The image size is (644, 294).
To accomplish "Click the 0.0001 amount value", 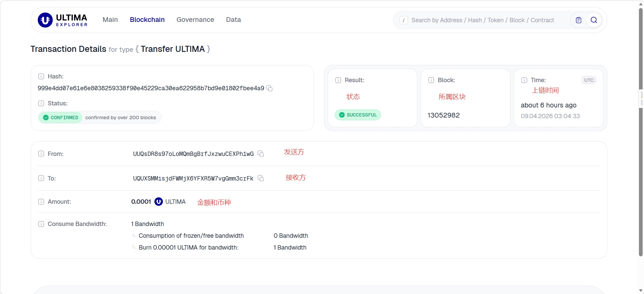I will click(x=141, y=202).
